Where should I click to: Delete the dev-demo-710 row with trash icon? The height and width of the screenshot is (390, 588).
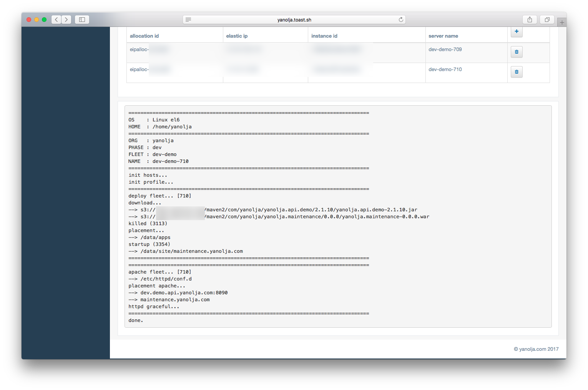pos(517,72)
